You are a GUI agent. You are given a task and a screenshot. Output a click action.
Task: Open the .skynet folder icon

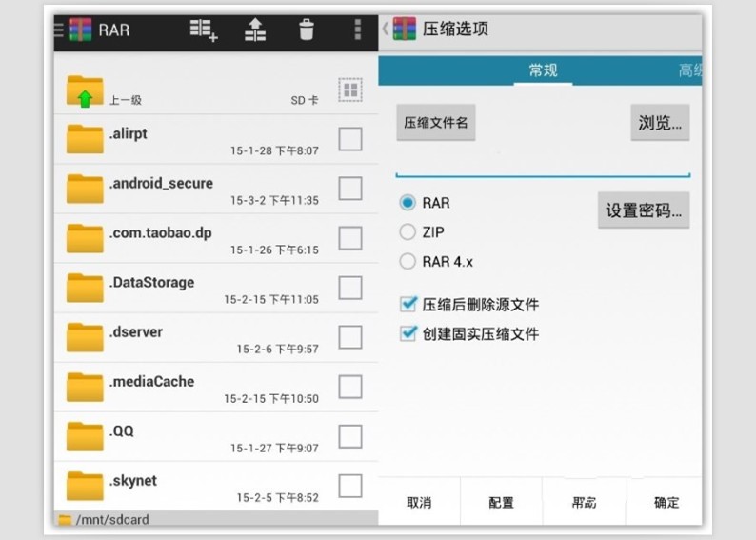85,487
